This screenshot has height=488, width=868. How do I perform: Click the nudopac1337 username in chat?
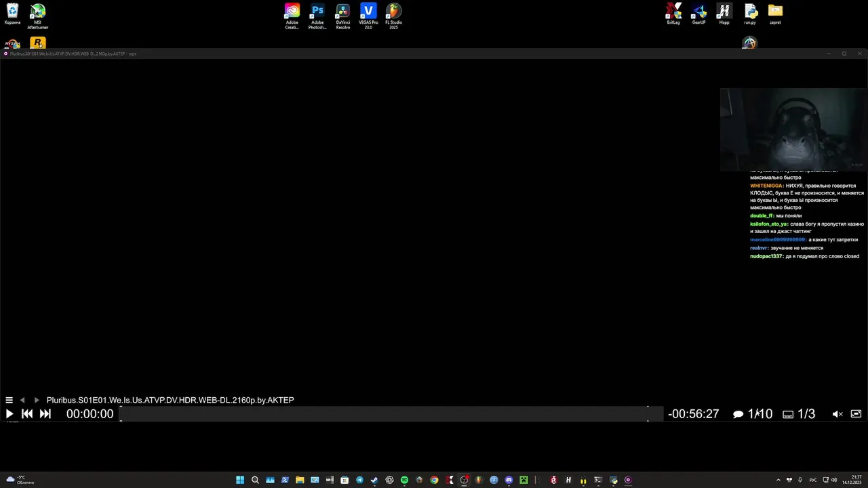[767, 256]
